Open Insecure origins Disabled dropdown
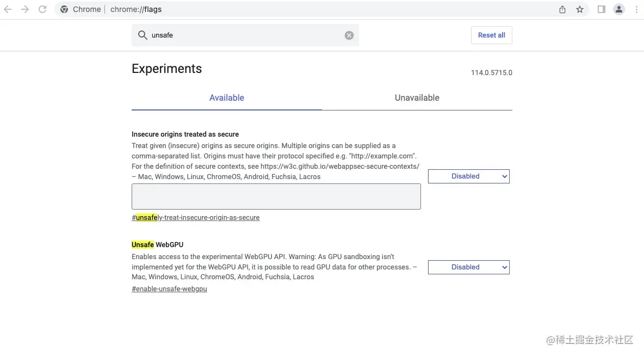644x356 pixels. pos(468,176)
